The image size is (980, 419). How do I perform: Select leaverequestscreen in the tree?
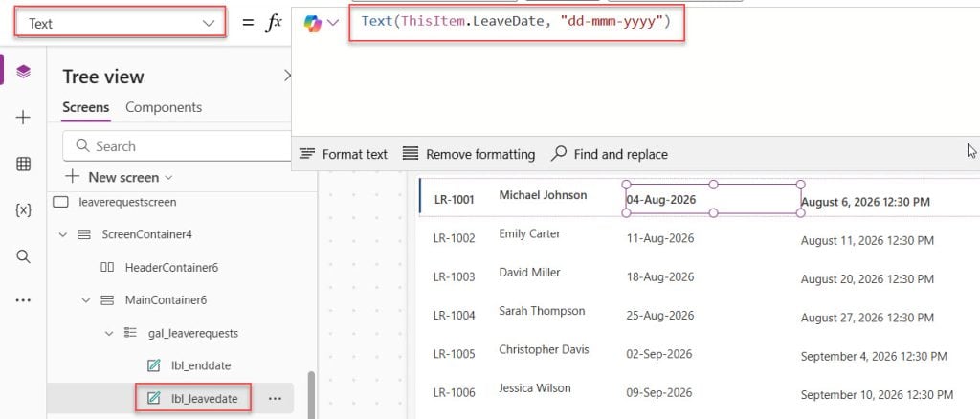click(x=127, y=202)
